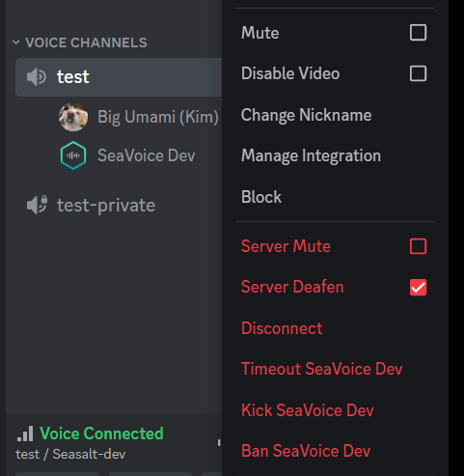Viewport: 464px width, 476px height.
Task: Collapse the Voice Channels category chevron
Action: pyautogui.click(x=15, y=42)
